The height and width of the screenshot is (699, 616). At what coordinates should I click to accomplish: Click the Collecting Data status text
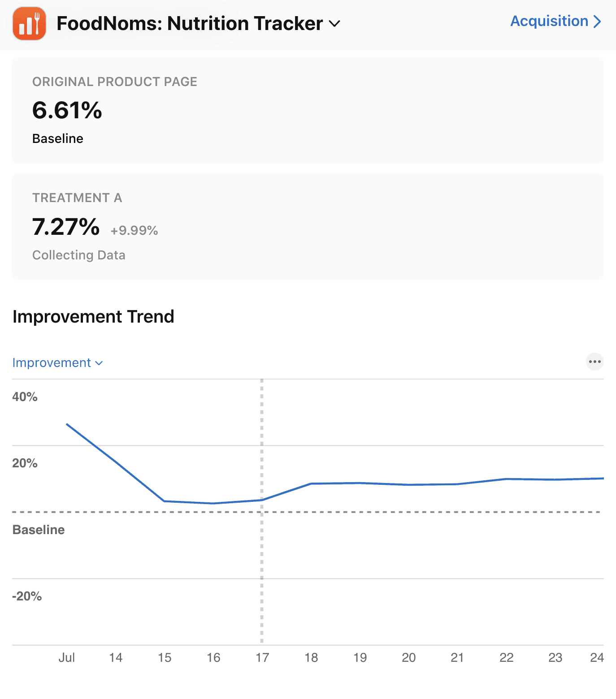click(79, 255)
